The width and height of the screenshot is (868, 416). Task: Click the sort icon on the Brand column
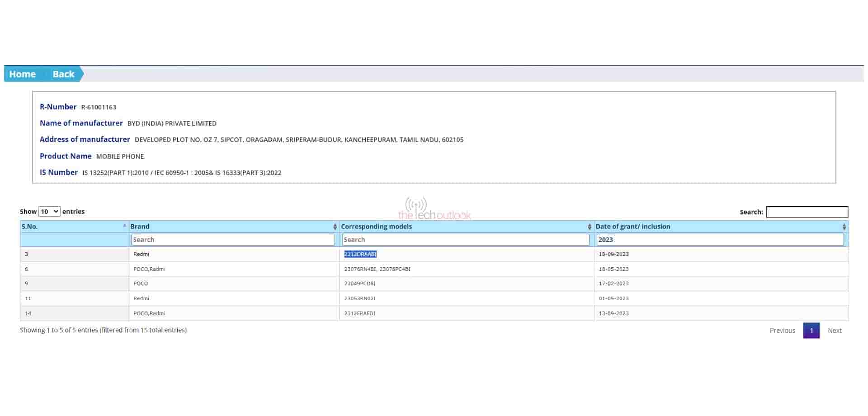[x=335, y=226]
